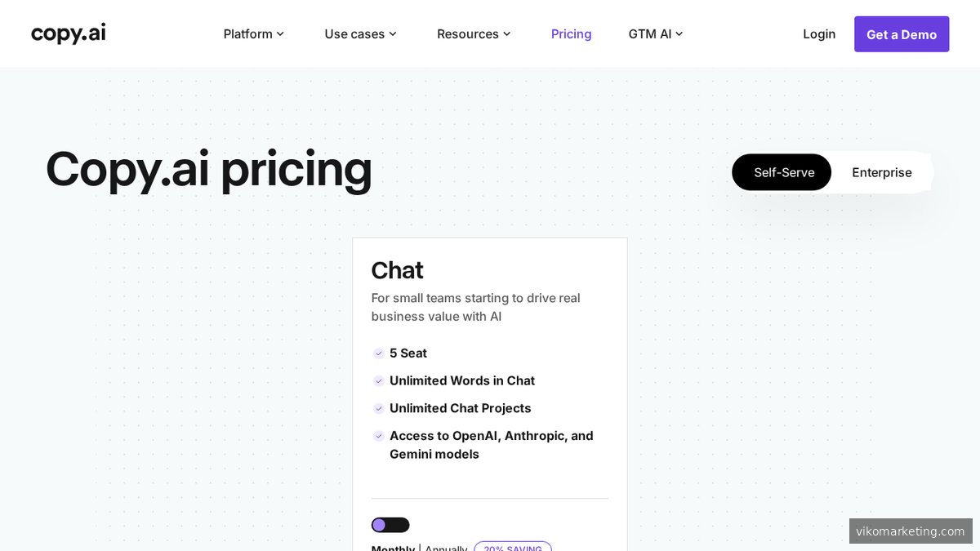Click the copy.ai logo
Screen dimensions: 980x551
pos(68,33)
